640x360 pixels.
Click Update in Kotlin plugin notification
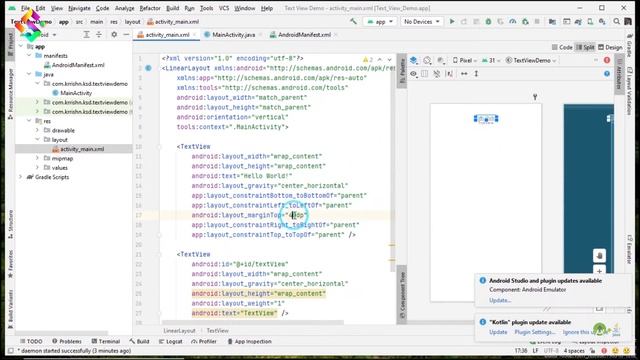tap(498, 332)
